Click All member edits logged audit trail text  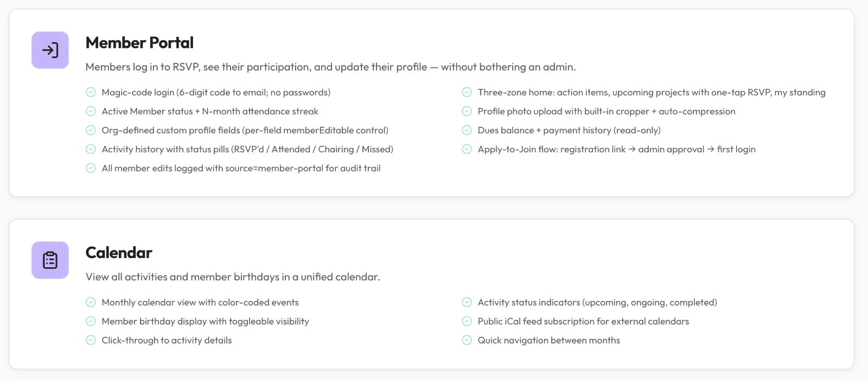(241, 168)
